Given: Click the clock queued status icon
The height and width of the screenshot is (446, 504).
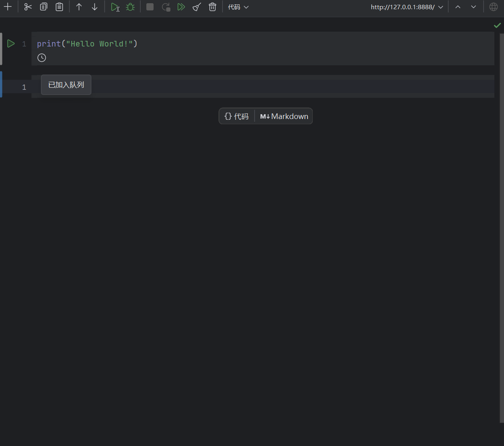Looking at the screenshot, I should point(42,58).
